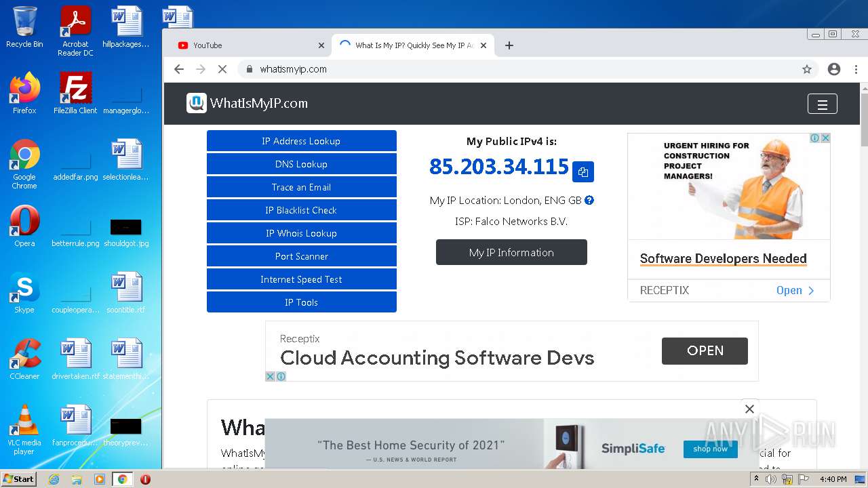Launch Acrobat Reader DC shortcut

coord(75,31)
